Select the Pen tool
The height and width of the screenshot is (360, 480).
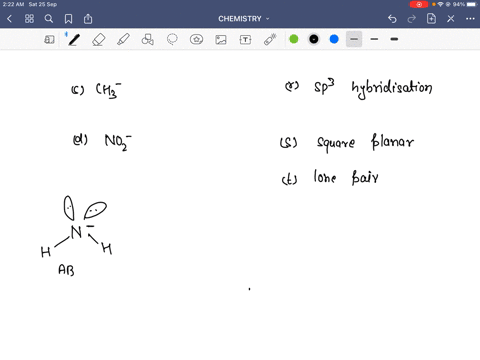pos(74,40)
